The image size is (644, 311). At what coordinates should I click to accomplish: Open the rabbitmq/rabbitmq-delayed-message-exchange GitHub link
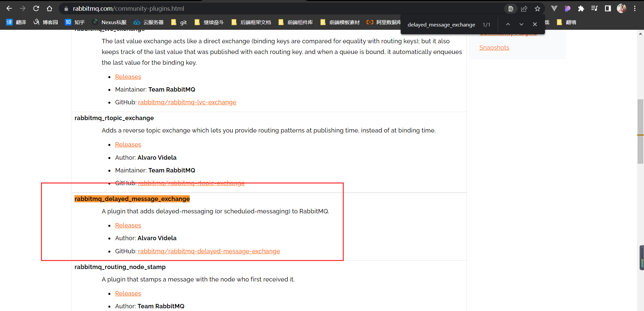(209, 251)
